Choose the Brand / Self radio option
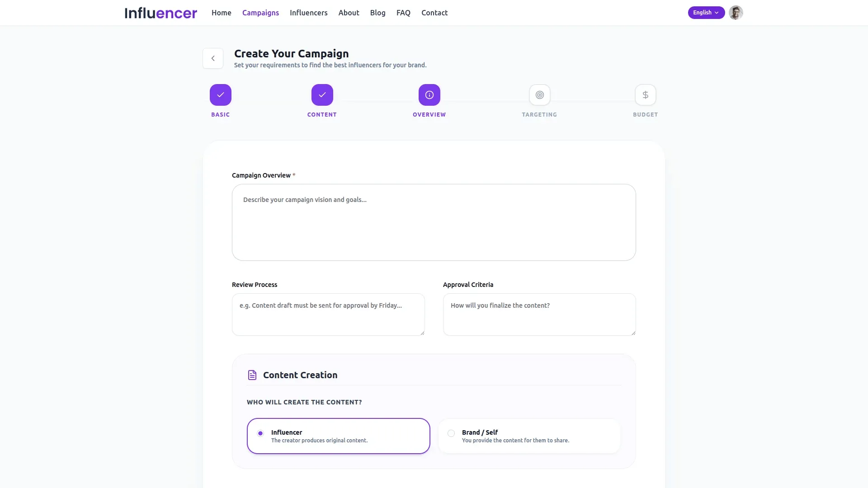Screen dimensions: 868x488 (451, 433)
